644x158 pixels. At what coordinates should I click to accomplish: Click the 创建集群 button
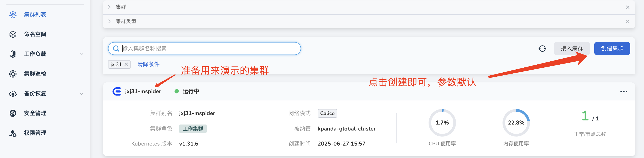click(x=612, y=49)
